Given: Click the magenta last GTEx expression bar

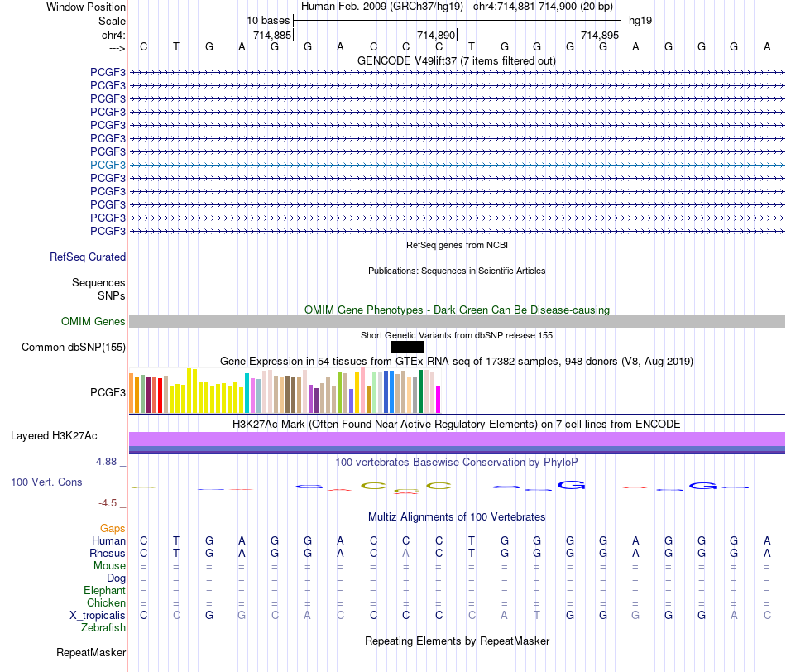Looking at the screenshot, I should click(x=439, y=399).
